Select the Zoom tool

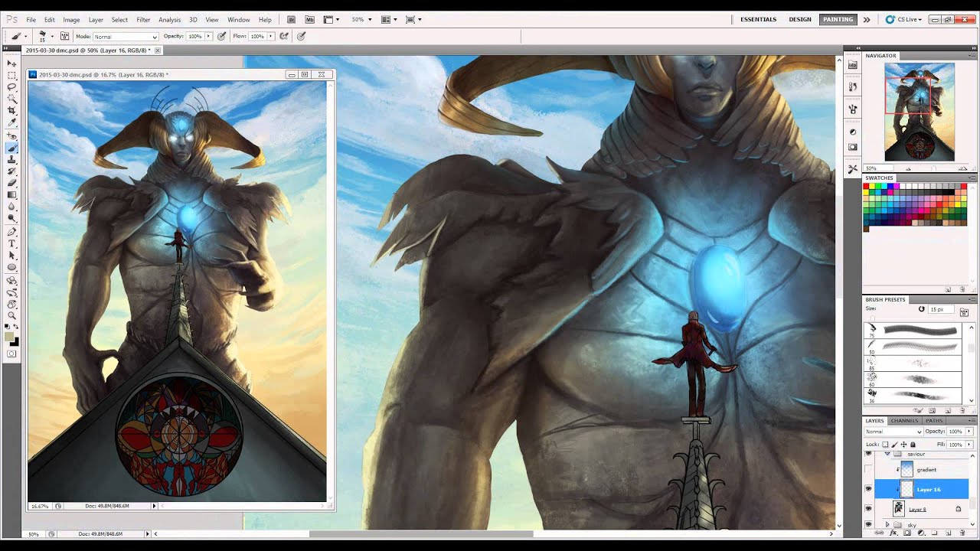coord(11,315)
